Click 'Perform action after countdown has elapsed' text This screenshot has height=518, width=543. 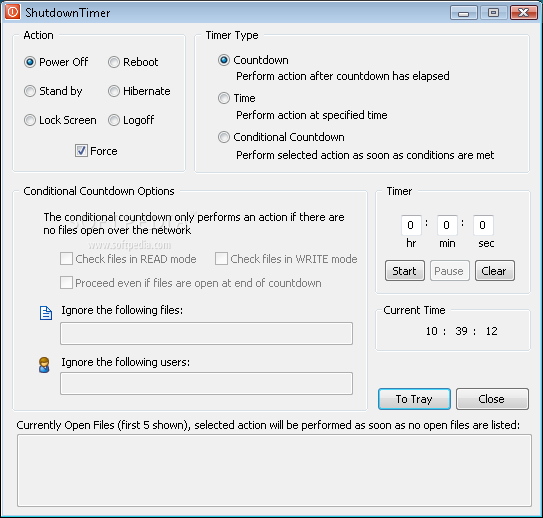click(x=342, y=76)
